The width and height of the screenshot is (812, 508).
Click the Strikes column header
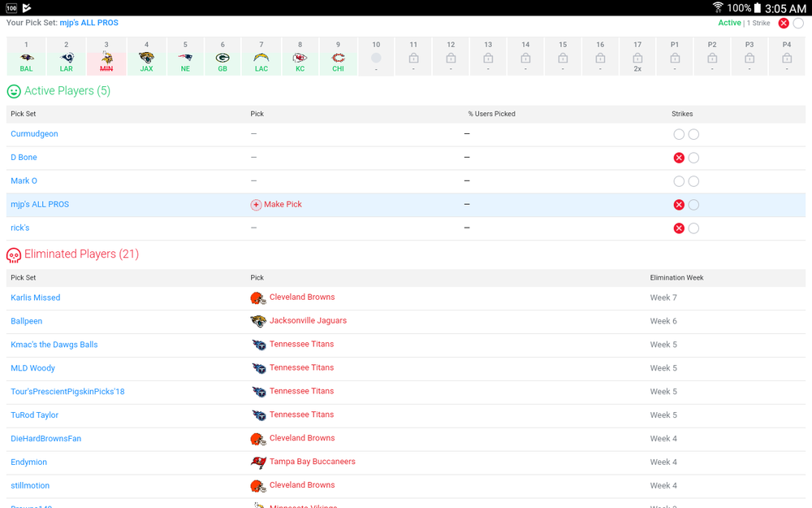coord(682,114)
